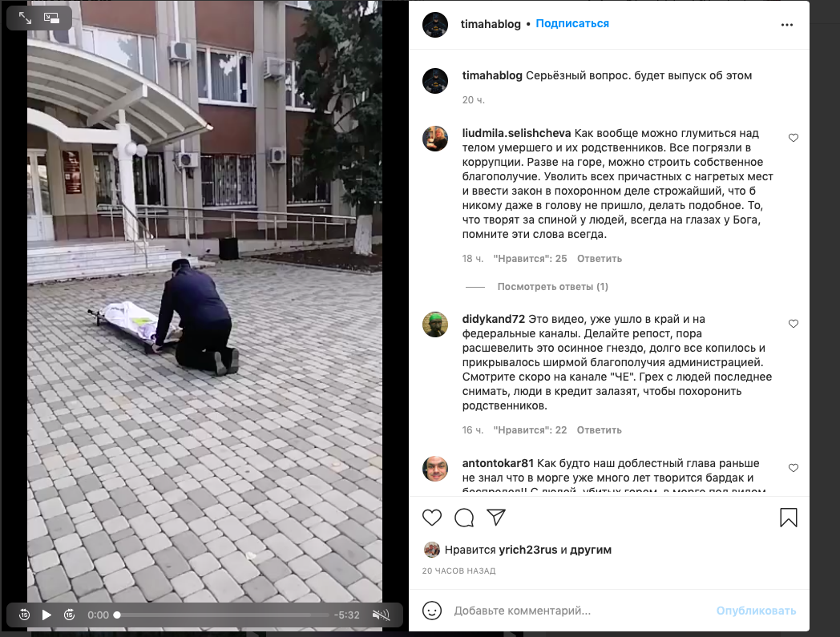Skip back 15 seconds in video

click(24, 615)
